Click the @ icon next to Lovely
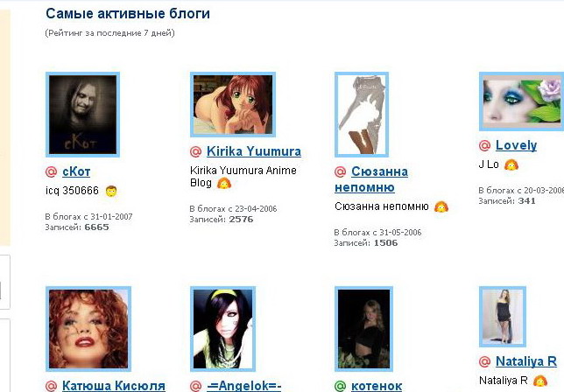The image size is (564, 392). coord(485,145)
